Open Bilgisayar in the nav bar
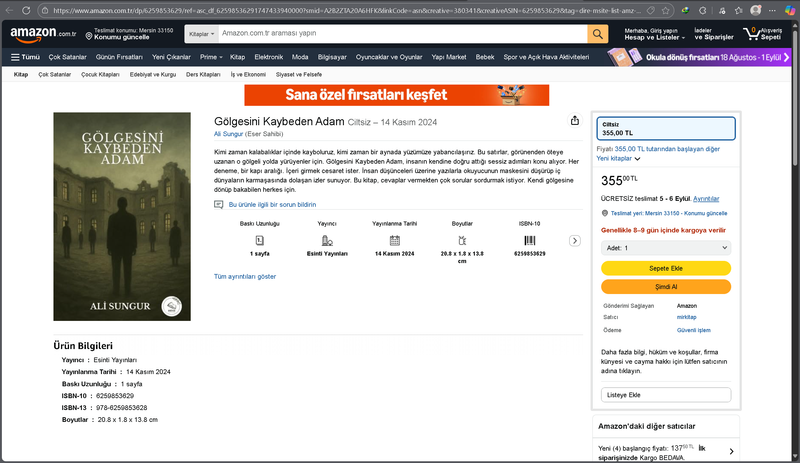Image resolution: width=800 pixels, height=463 pixels. (332, 57)
